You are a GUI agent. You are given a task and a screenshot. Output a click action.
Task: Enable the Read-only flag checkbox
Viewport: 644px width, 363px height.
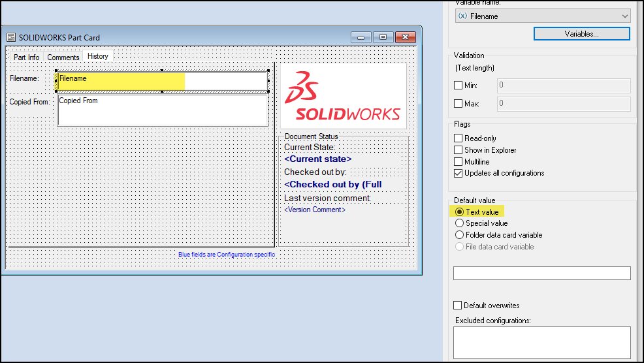458,138
